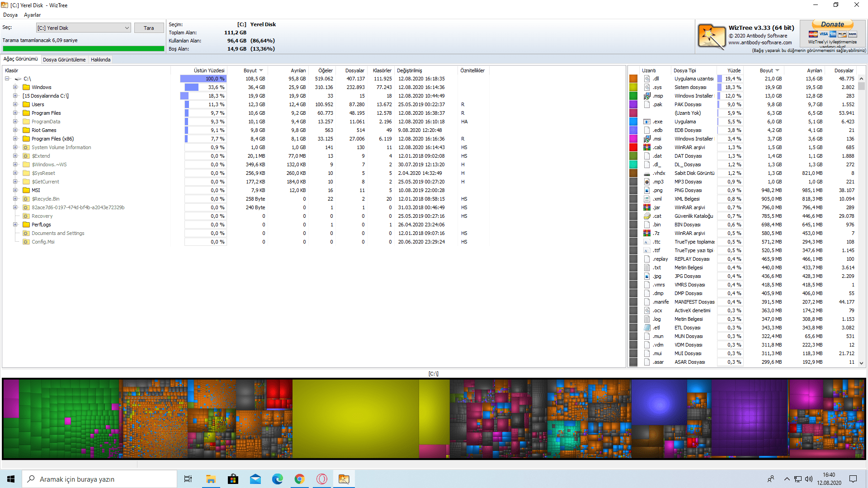This screenshot has height=488, width=868.
Task: Click the large yellow treemap block
Action: coord(355,418)
